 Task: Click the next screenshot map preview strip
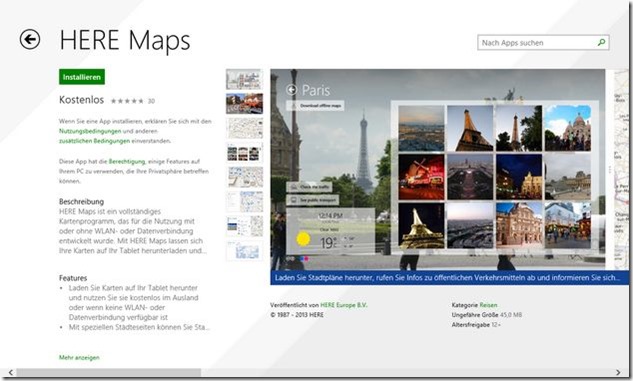(621, 170)
